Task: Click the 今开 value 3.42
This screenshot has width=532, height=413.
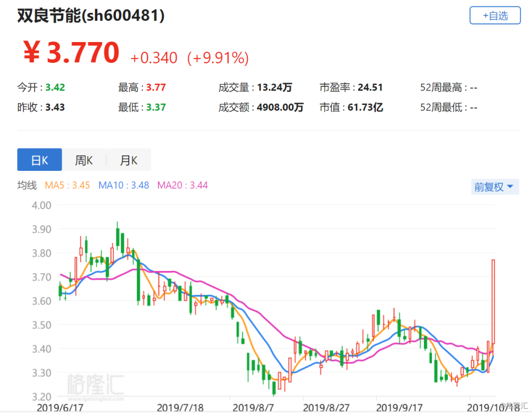Action: [x=55, y=88]
